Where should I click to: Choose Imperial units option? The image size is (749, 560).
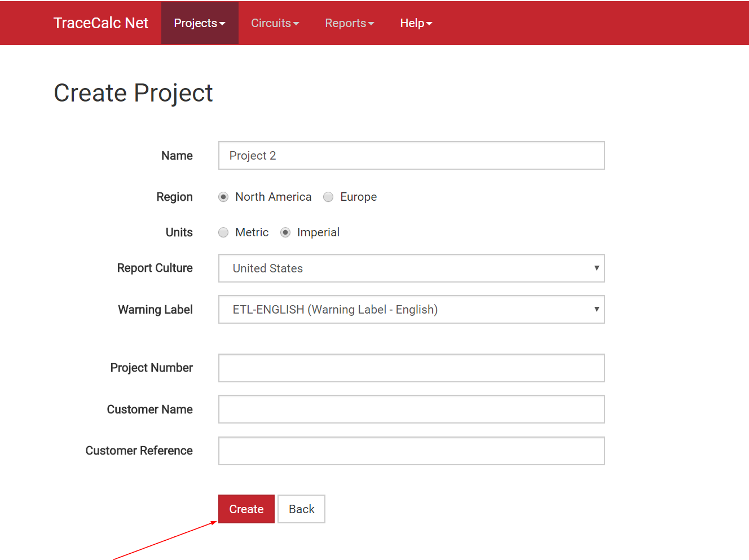click(285, 232)
